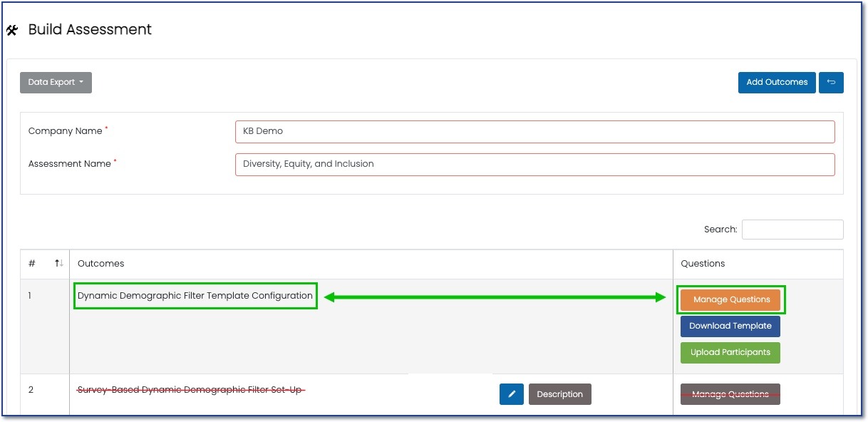Click the Search input box above the table
The image size is (868, 422).
[x=792, y=230]
